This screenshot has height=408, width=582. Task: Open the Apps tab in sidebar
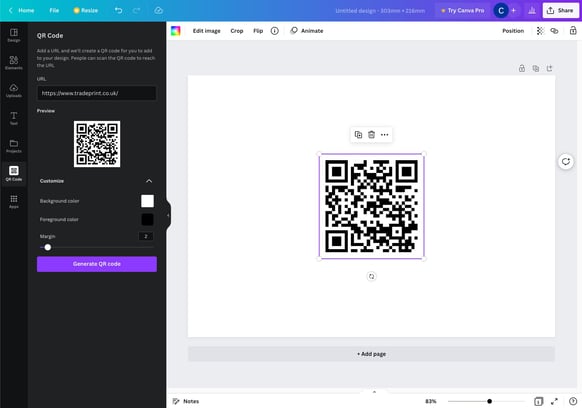[14, 202]
